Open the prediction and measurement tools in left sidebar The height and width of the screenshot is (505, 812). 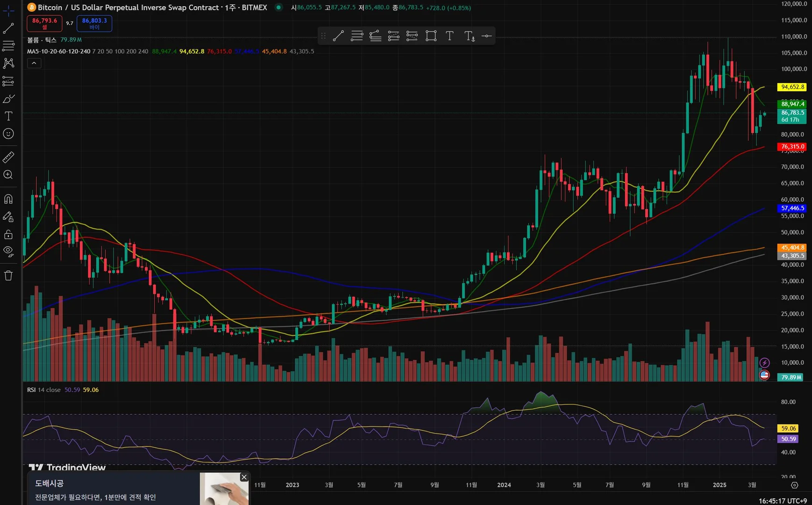(x=8, y=81)
